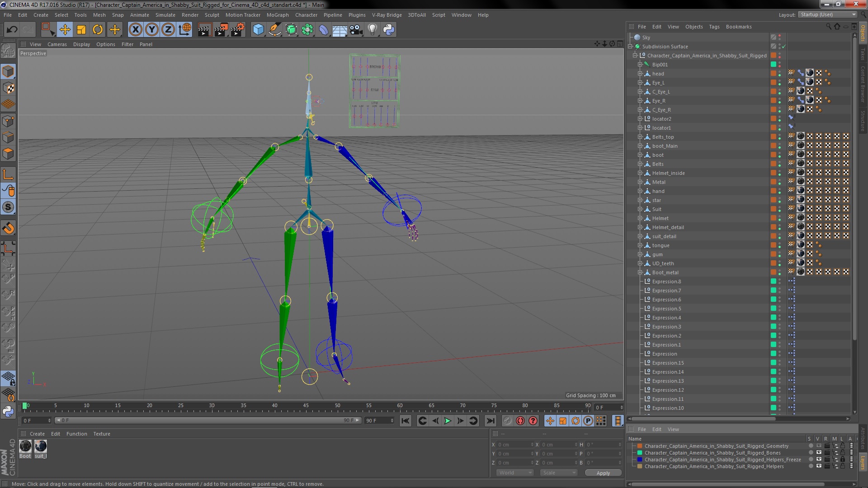Toggle Enable Snap magnet icon
This screenshot has height=488, width=868.
coord(8,228)
